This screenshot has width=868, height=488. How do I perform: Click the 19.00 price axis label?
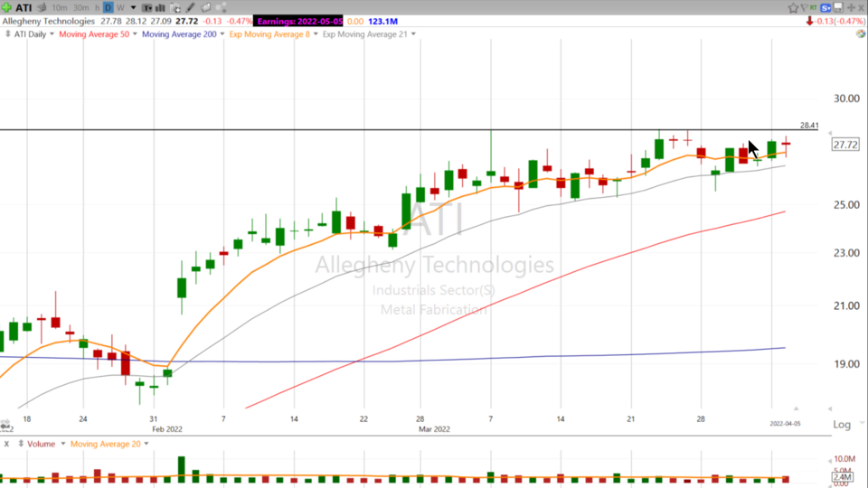coord(846,364)
